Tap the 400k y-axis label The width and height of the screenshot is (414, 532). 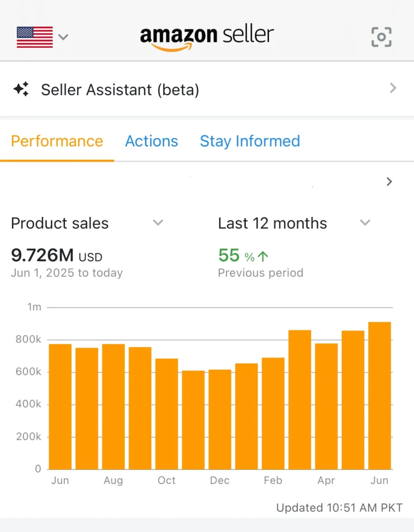29,404
